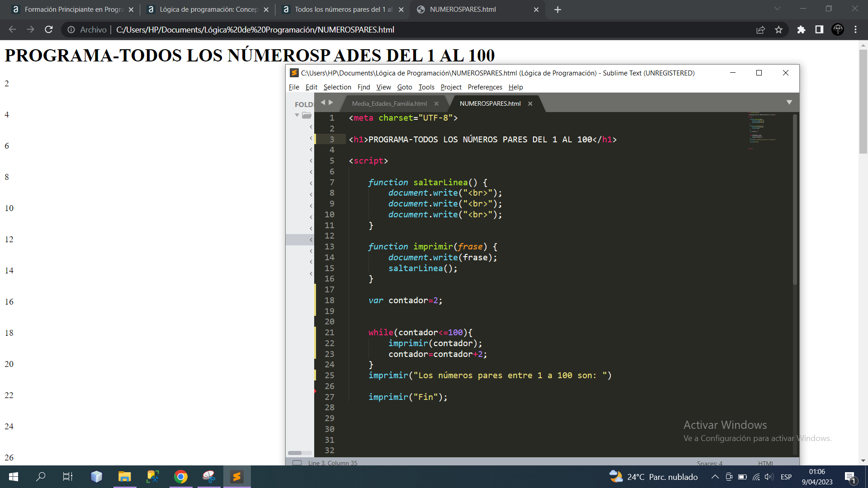Click the Chrome profile avatar

[838, 29]
